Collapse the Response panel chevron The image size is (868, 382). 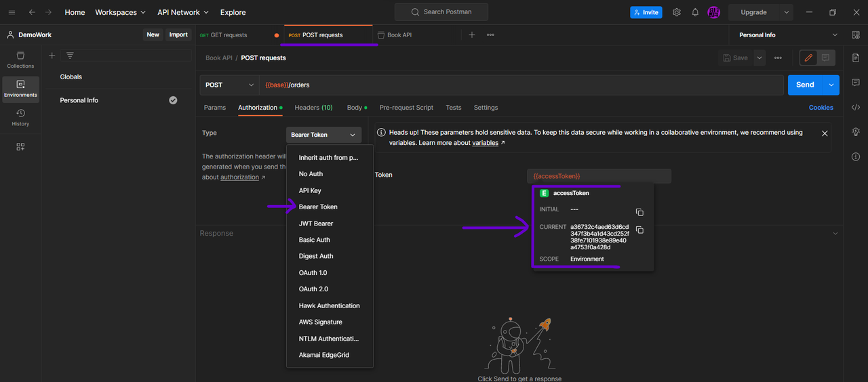tap(835, 233)
